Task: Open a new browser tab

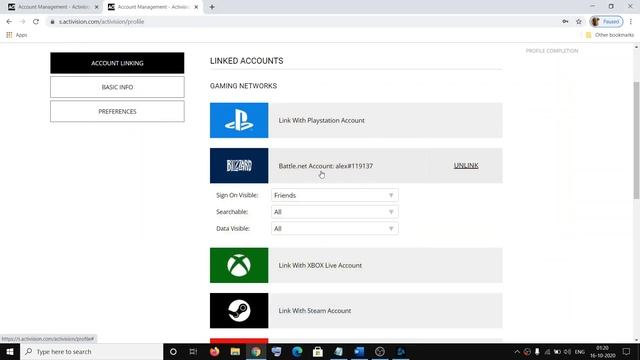Action: click(x=212, y=7)
